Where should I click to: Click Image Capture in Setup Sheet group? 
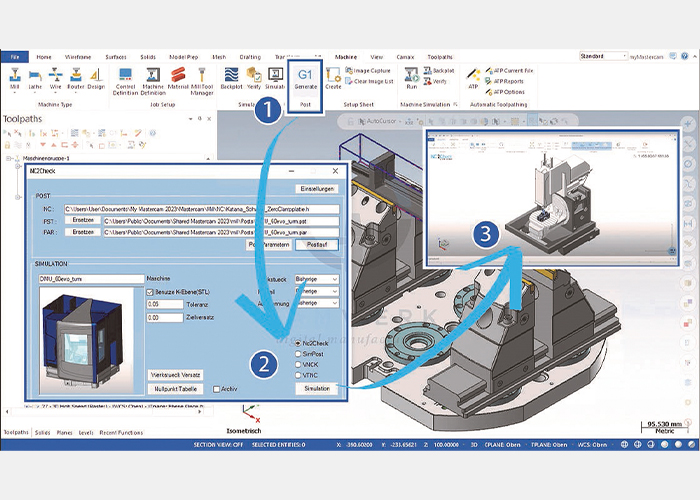pyautogui.click(x=368, y=71)
